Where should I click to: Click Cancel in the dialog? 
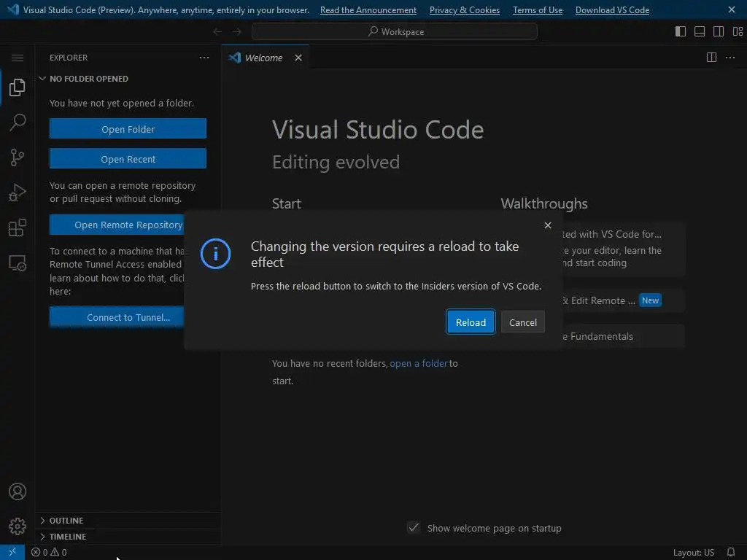[522, 322]
